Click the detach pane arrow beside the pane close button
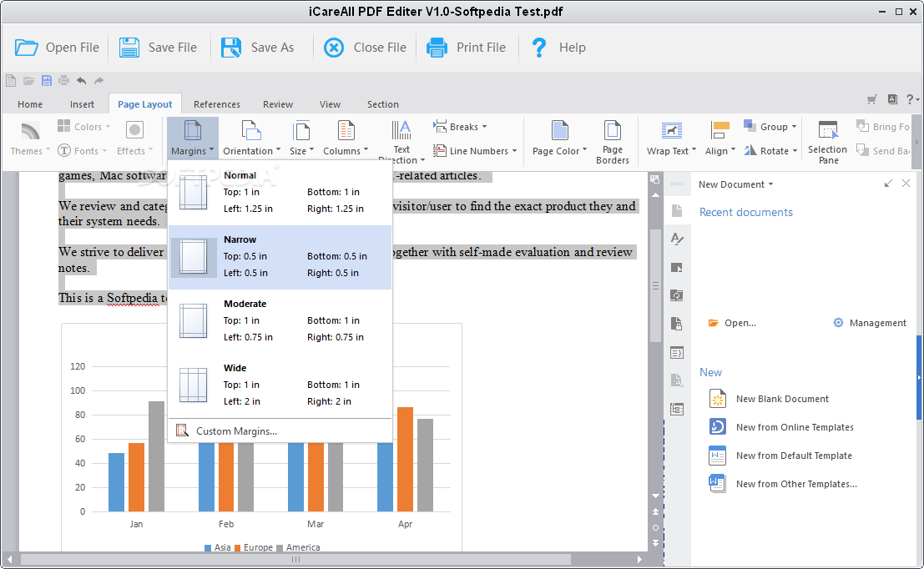 point(888,184)
